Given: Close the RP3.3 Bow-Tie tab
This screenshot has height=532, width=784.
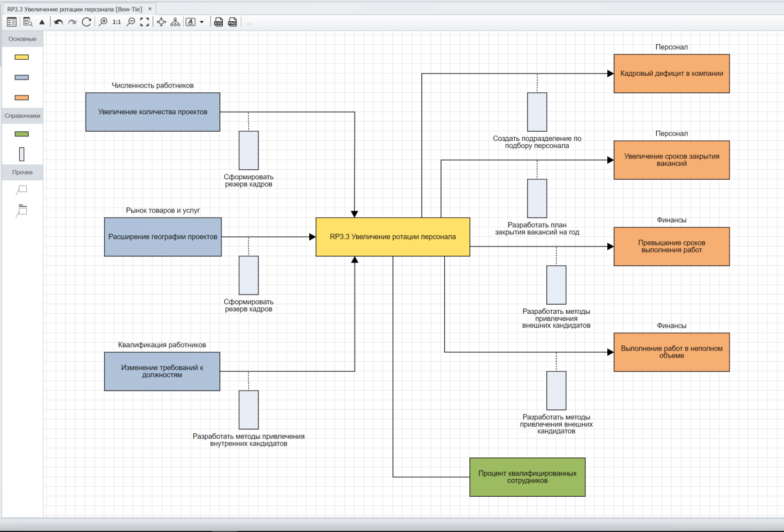Looking at the screenshot, I should 150,9.
